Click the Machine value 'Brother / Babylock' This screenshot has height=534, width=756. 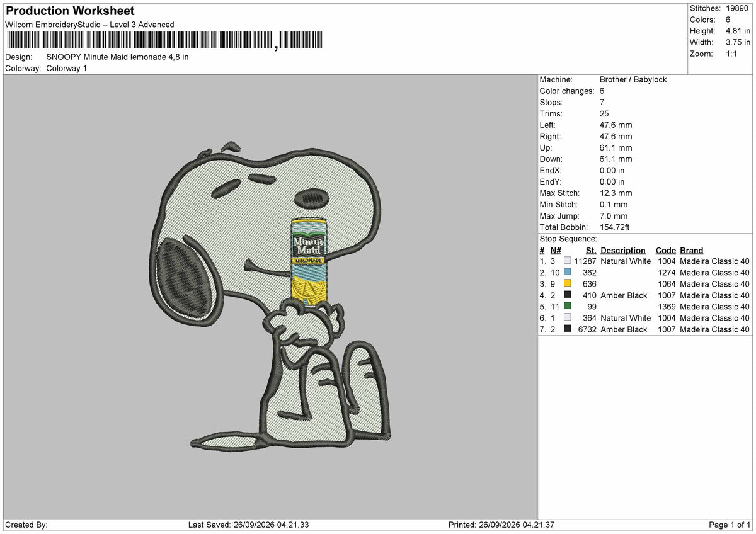[x=633, y=79]
